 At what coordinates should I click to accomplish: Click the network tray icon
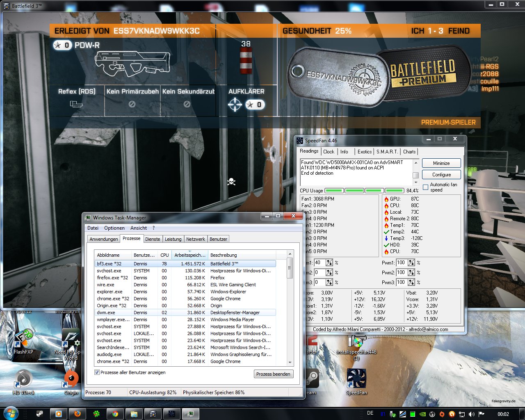(x=461, y=414)
